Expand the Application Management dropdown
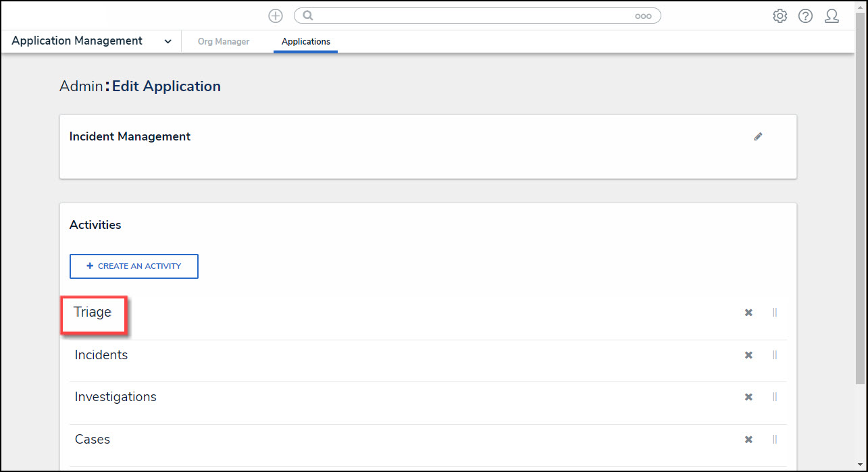The height and width of the screenshot is (472, 868). 168,41
